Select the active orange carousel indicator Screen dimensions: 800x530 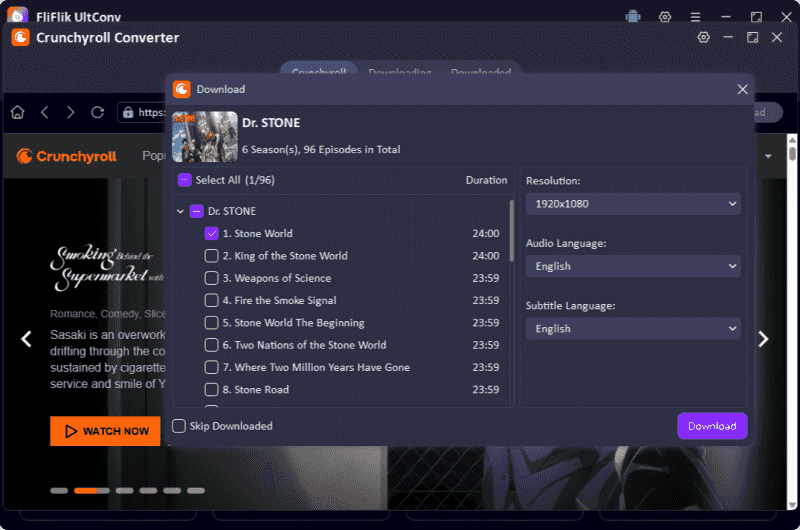92,491
